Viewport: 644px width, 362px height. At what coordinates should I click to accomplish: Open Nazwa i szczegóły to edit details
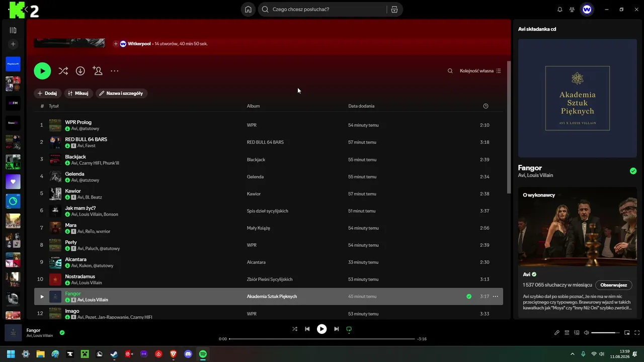(121, 93)
